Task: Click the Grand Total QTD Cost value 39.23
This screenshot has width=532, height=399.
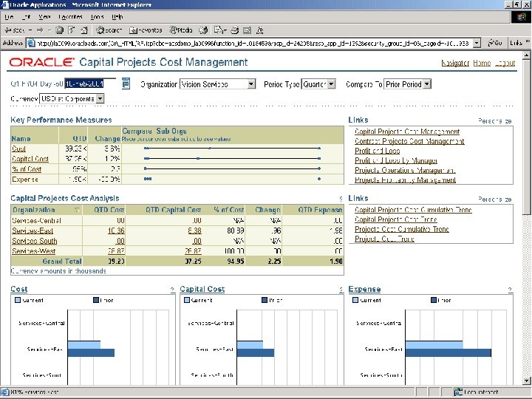Action: point(117,262)
